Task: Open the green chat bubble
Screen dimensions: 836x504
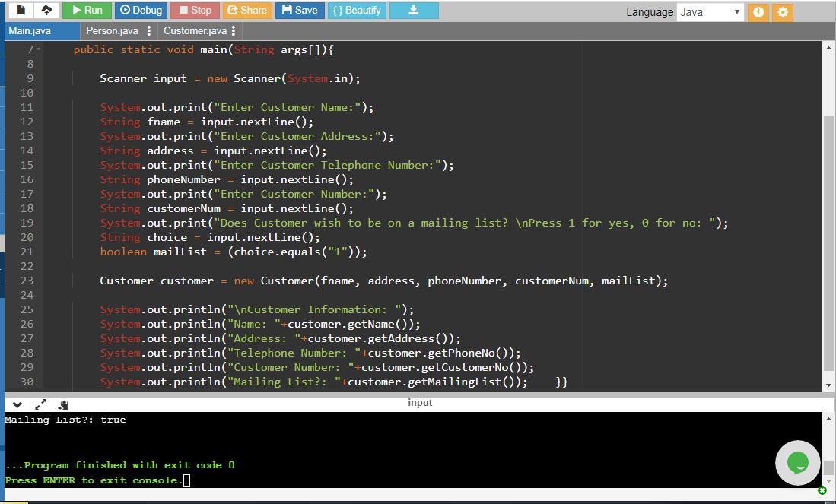Action: (797, 462)
